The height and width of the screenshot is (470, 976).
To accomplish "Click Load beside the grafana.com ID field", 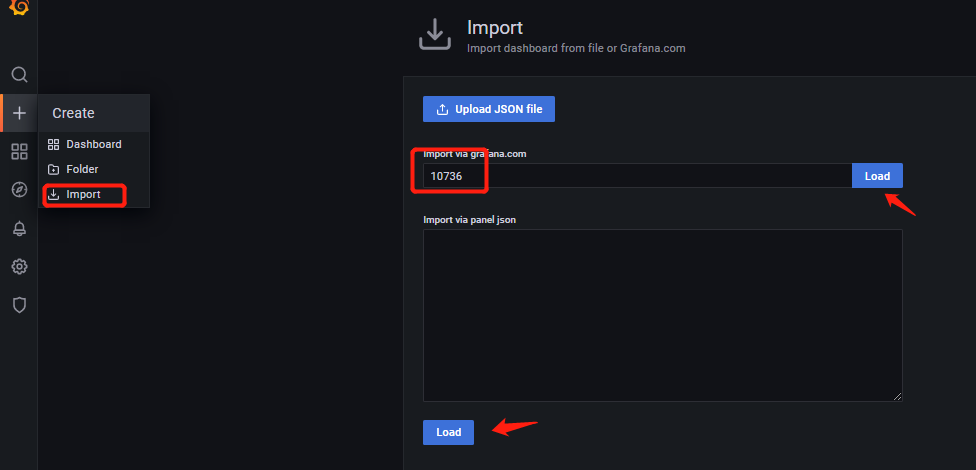I will click(877, 176).
